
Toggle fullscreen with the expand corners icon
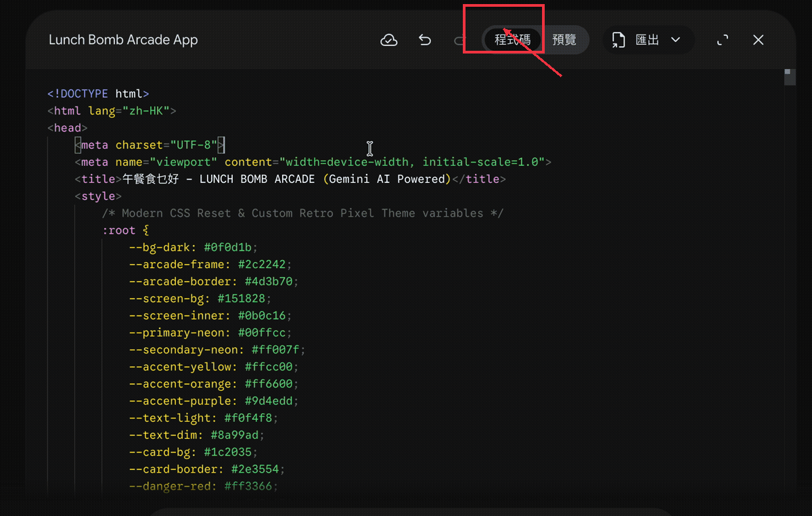(x=723, y=40)
